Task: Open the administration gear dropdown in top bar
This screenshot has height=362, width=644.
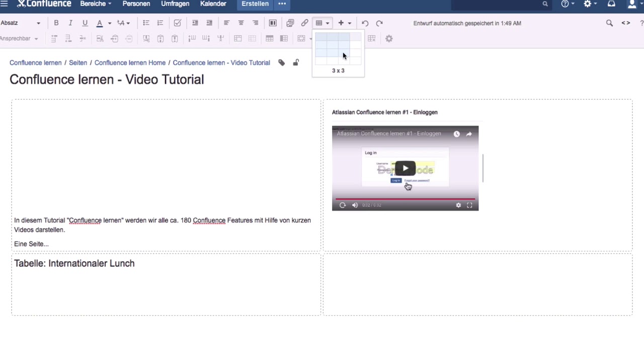Action: click(x=590, y=4)
